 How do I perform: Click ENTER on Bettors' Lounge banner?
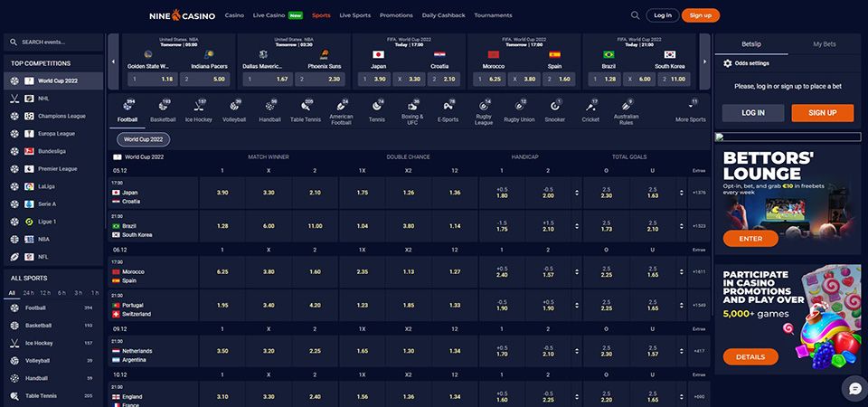(x=750, y=239)
